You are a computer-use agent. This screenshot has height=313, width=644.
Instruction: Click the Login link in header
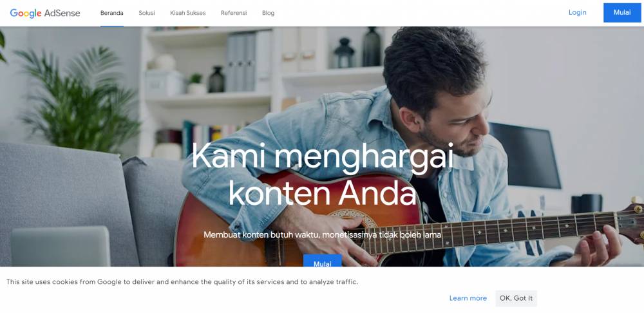click(x=577, y=12)
